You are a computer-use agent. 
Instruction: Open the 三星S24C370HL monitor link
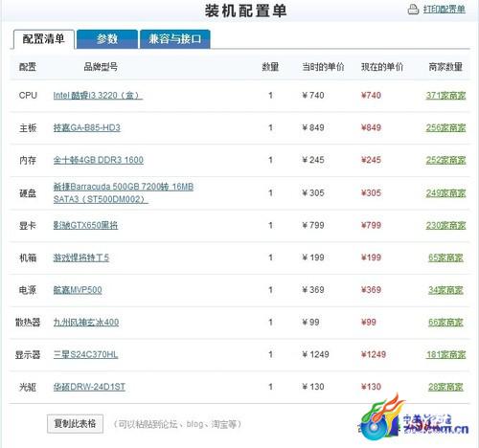click(x=85, y=354)
